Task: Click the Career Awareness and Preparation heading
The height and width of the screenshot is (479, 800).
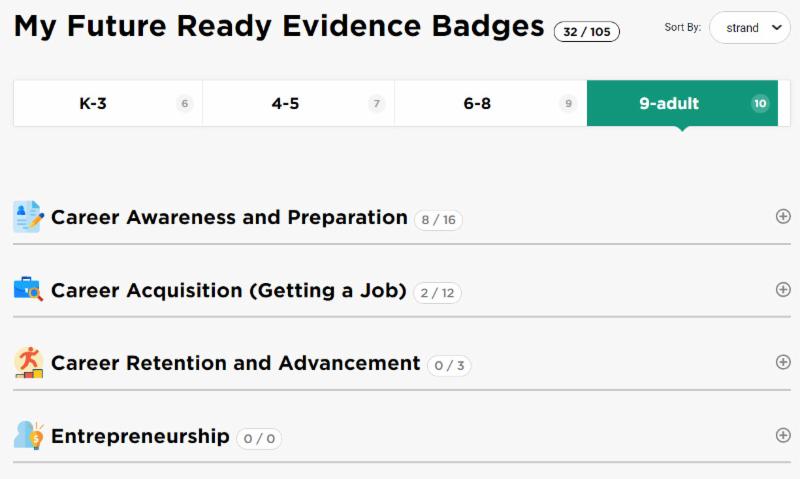Action: tap(229, 217)
